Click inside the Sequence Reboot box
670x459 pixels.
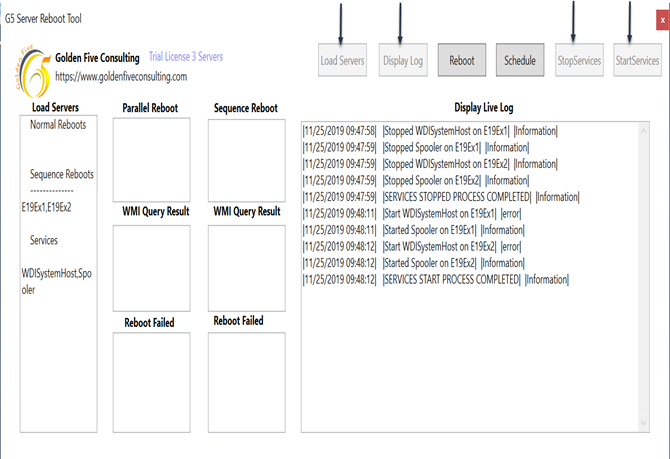click(245, 160)
